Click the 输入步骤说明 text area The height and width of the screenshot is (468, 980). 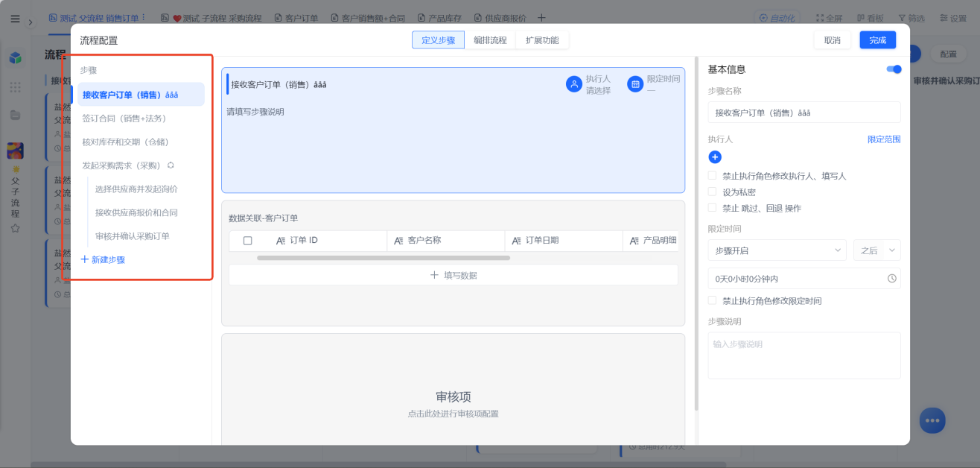804,355
